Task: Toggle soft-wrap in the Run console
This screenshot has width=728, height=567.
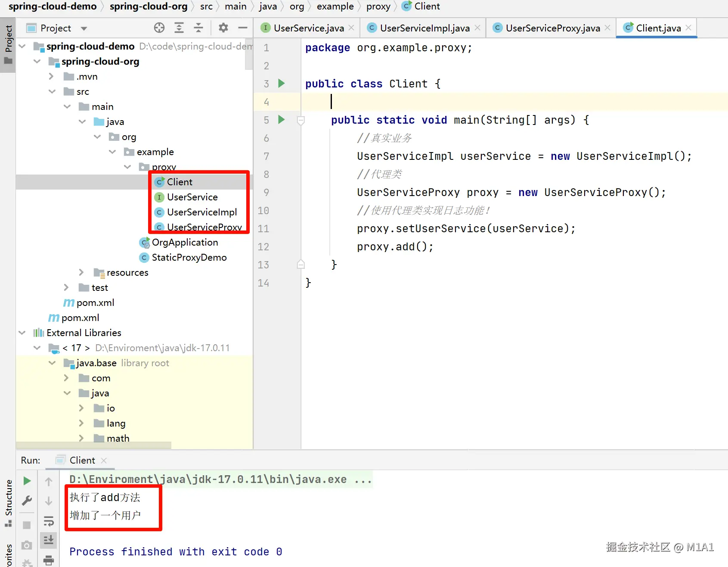Action: pos(49,521)
